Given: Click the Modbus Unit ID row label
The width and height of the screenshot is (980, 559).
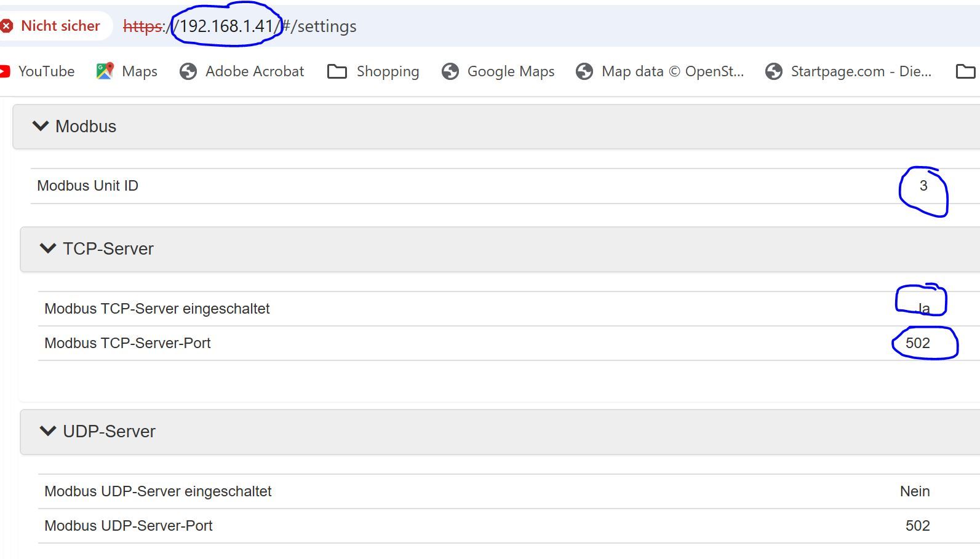Looking at the screenshot, I should 87,186.
